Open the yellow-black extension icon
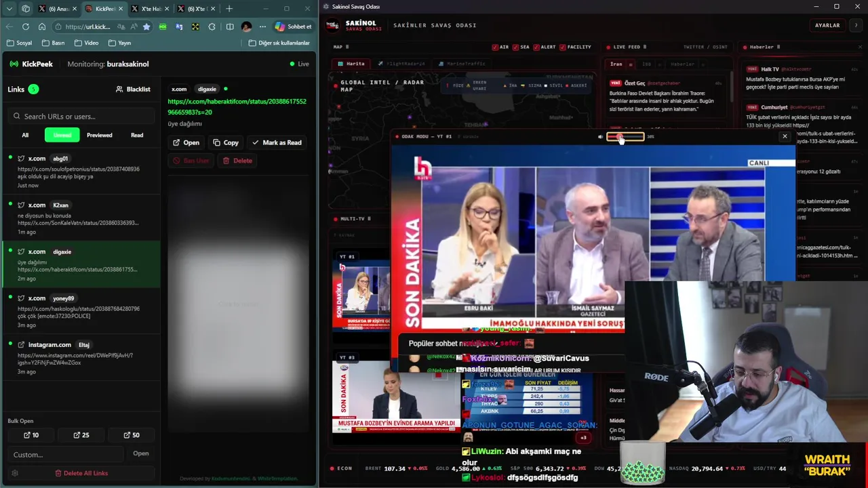This screenshot has height=488, width=868. 195,26
